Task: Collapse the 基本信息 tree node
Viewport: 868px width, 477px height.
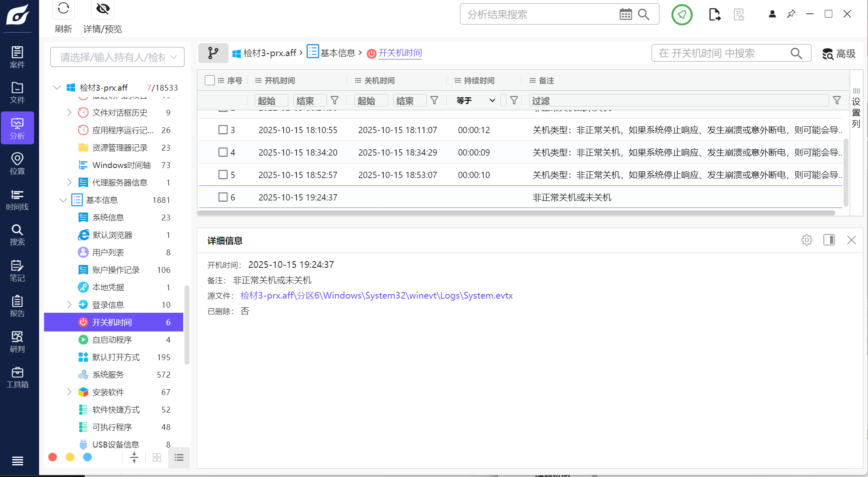Action: pyautogui.click(x=63, y=200)
